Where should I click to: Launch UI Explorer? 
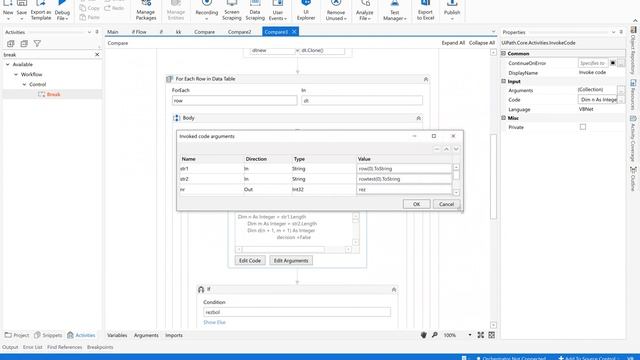click(x=306, y=11)
